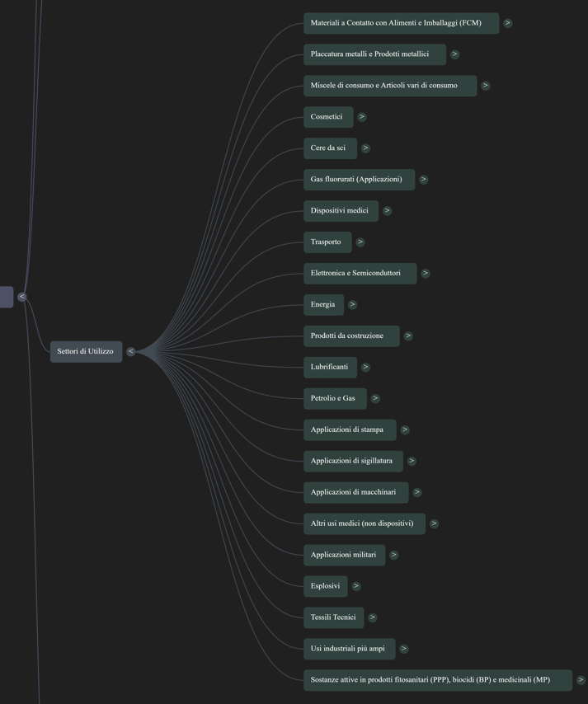Click the Applicazioni di stampa node
The width and height of the screenshot is (588, 704).
click(350, 429)
